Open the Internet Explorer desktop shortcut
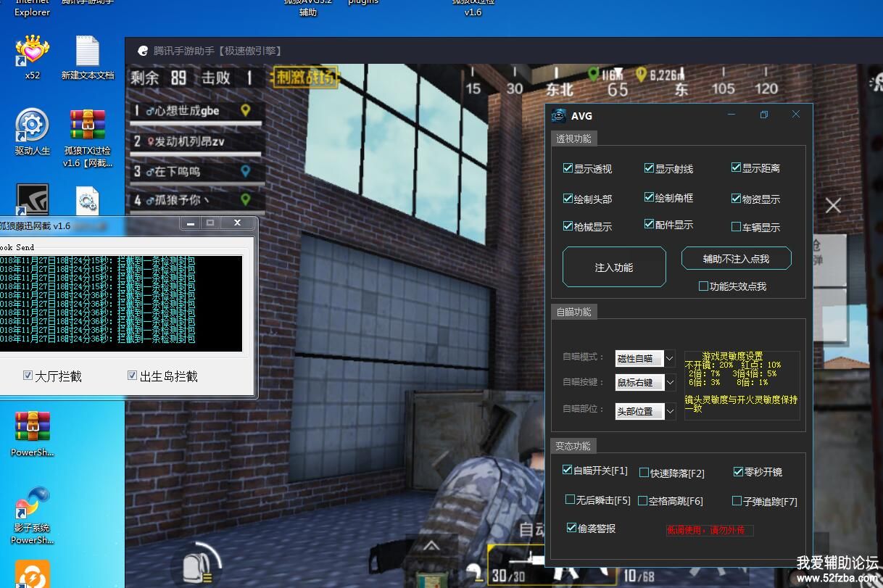This screenshot has height=588, width=883. click(32, 8)
